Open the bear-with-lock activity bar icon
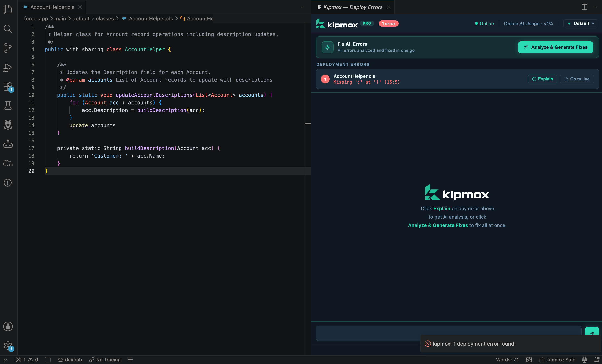Image resolution: width=602 pixels, height=364 pixels. pos(8,125)
